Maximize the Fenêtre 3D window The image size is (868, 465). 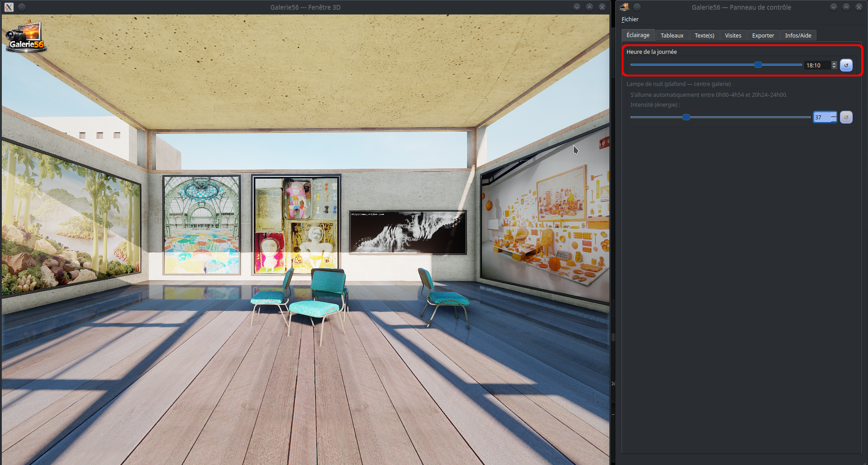[x=590, y=7]
